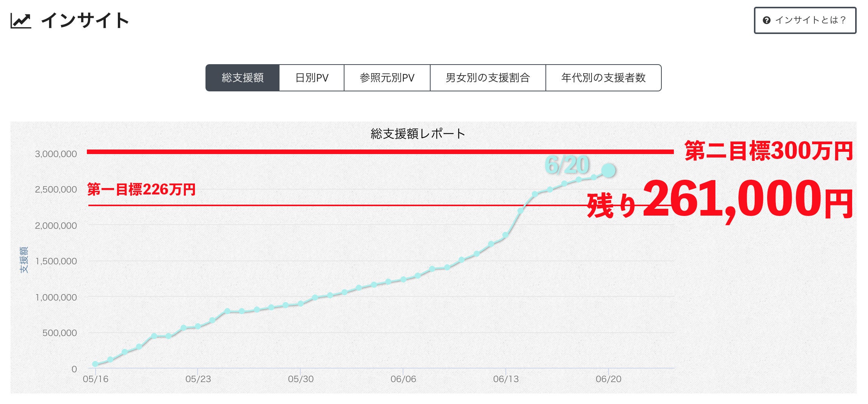Screen dimensions: 868x404
Task: Click the data point on 06/13
Action: (x=505, y=235)
